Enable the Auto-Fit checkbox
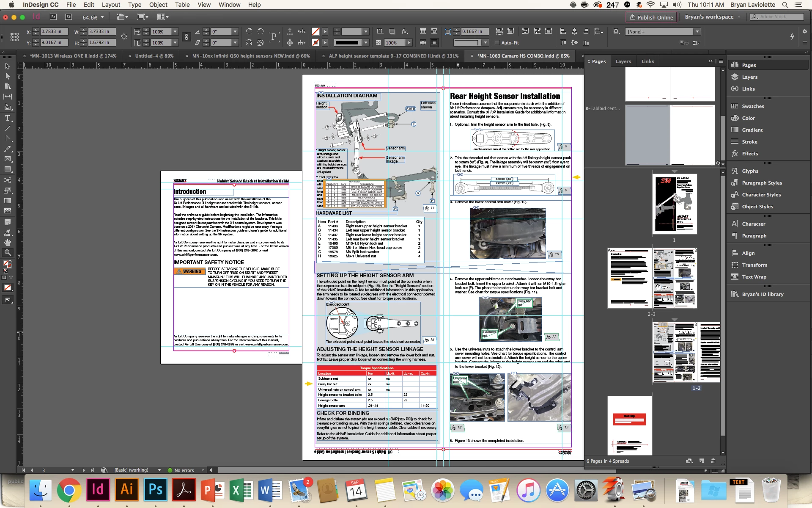Viewport: 812px width, 508px height. [x=497, y=43]
